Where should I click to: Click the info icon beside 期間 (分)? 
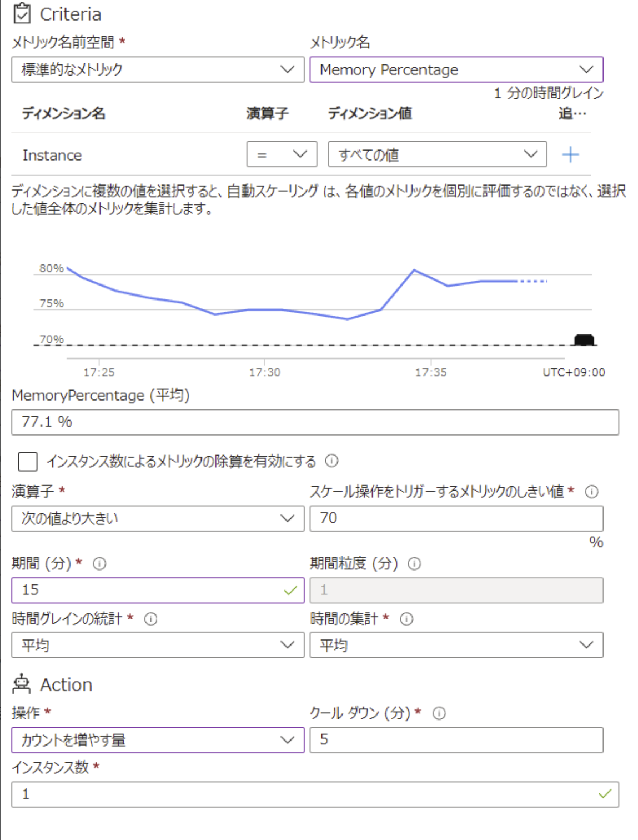pyautogui.click(x=99, y=563)
